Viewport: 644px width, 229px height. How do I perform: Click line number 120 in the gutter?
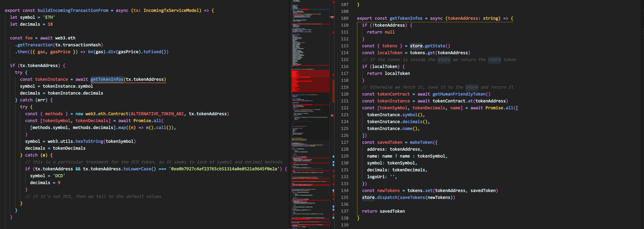click(x=344, y=94)
